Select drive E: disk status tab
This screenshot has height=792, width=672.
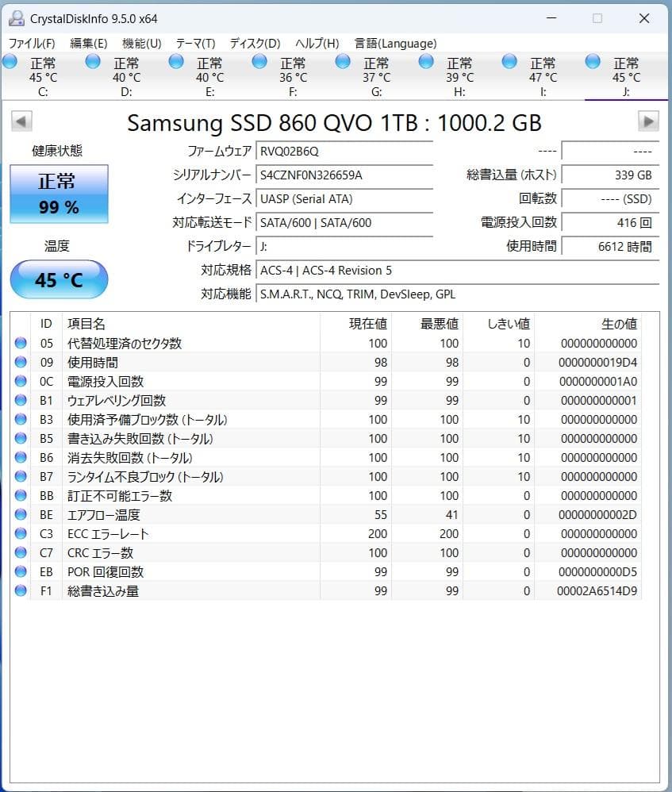click(x=209, y=77)
